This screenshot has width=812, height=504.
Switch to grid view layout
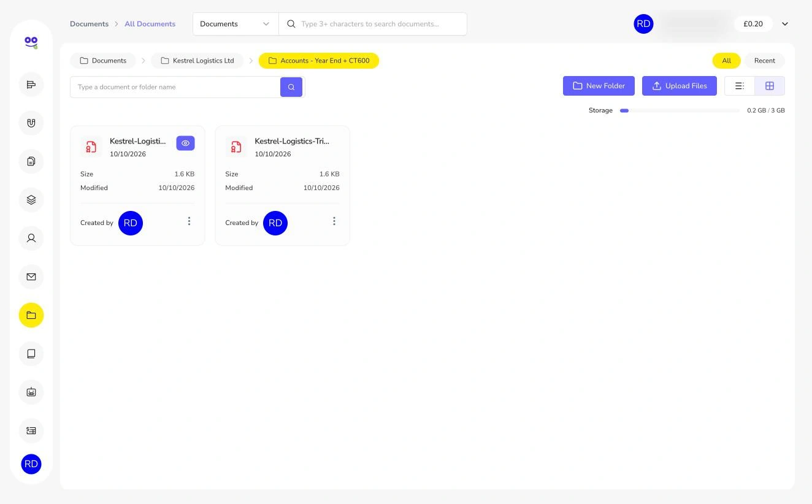pyautogui.click(x=770, y=86)
